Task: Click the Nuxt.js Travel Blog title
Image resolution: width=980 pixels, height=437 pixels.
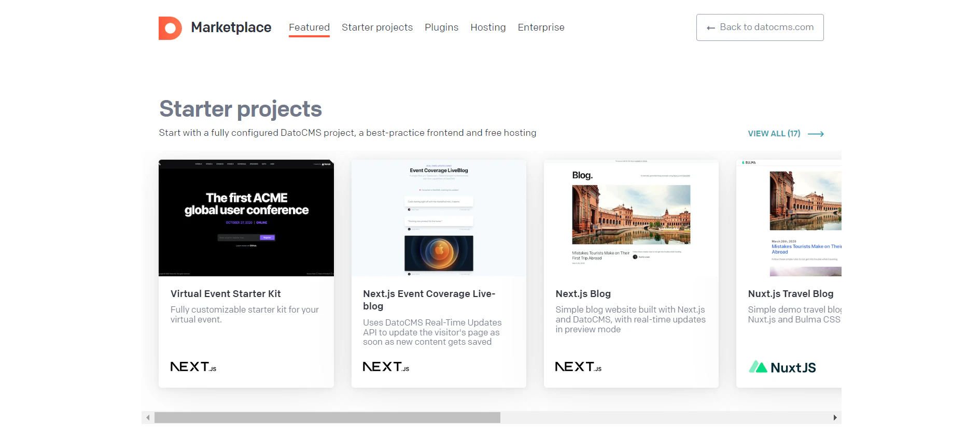Action: click(x=791, y=294)
